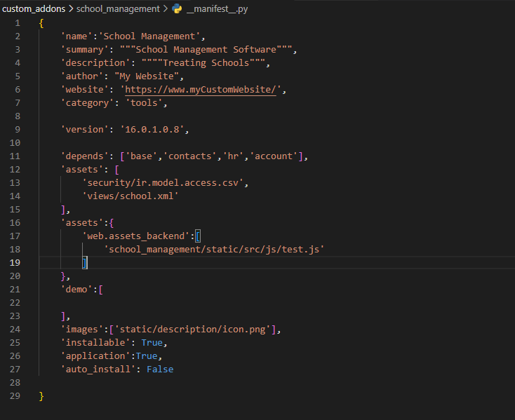
Task: Click the 'description' key on line 4
Action: 95,62
